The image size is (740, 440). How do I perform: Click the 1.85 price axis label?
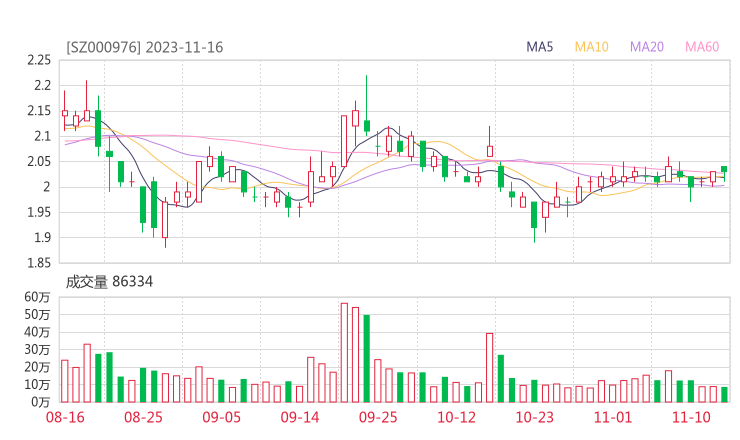pyautogui.click(x=39, y=263)
